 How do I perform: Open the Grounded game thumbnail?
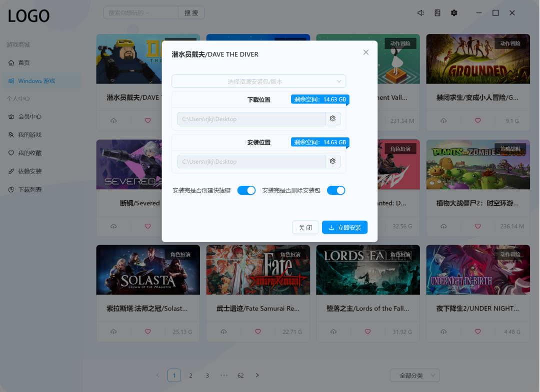pos(478,59)
